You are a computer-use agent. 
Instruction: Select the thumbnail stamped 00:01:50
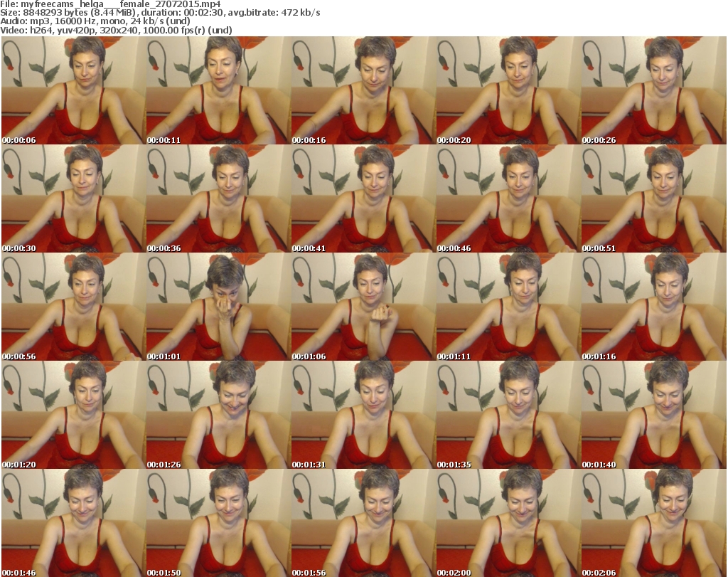coord(219,523)
